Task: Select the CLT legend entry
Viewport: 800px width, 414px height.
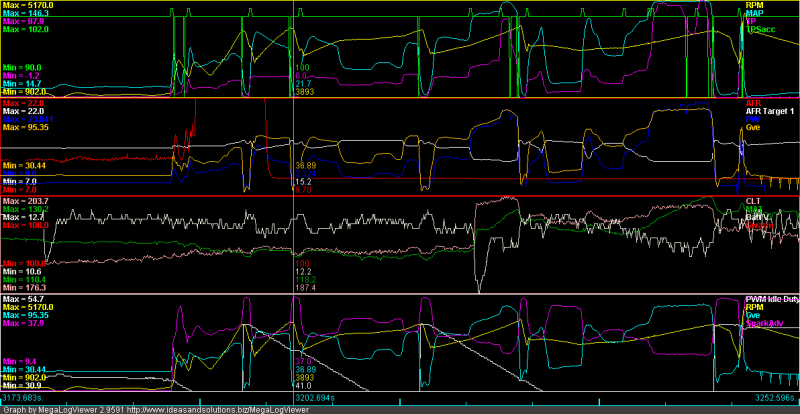Action: 753,201
